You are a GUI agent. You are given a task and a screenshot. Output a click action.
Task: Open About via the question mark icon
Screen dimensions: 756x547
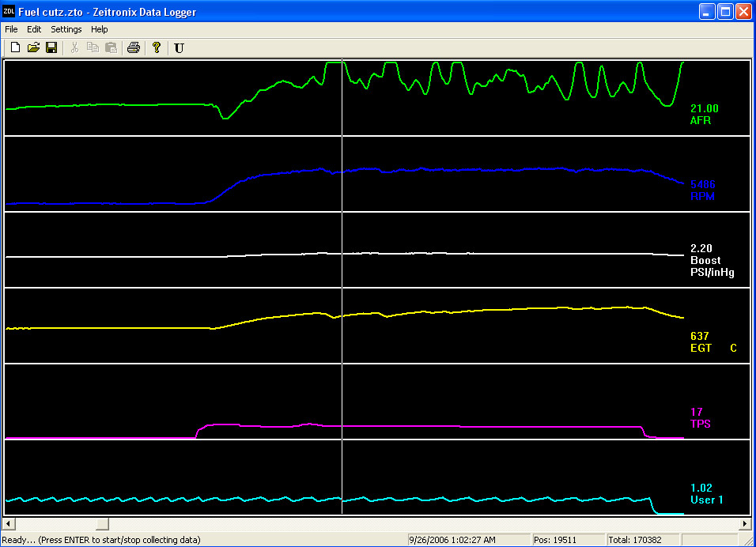[x=157, y=48]
